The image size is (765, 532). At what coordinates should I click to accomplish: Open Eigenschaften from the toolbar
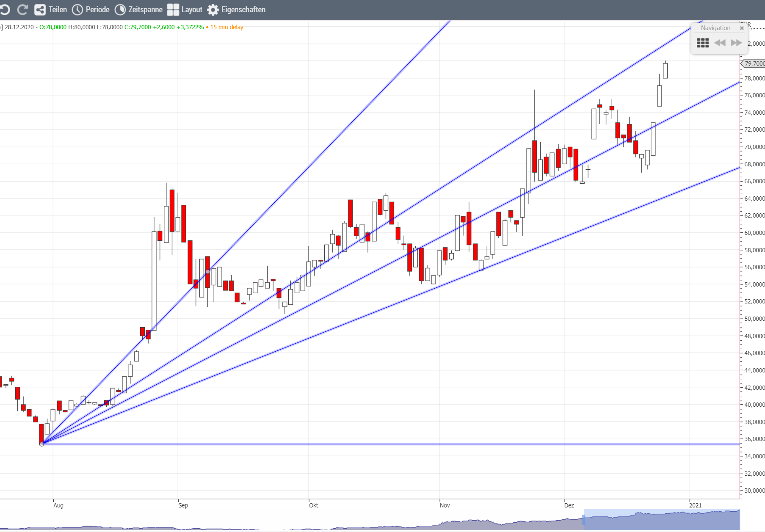click(x=243, y=10)
